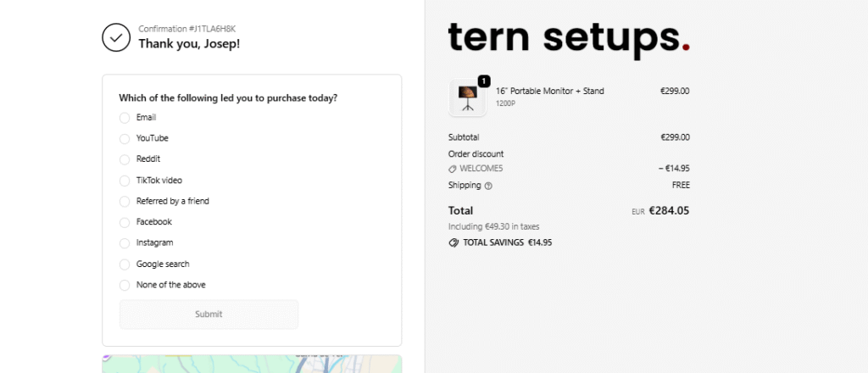The width and height of the screenshot is (868, 373).
Task: Select the Email radio option
Action: tap(125, 118)
